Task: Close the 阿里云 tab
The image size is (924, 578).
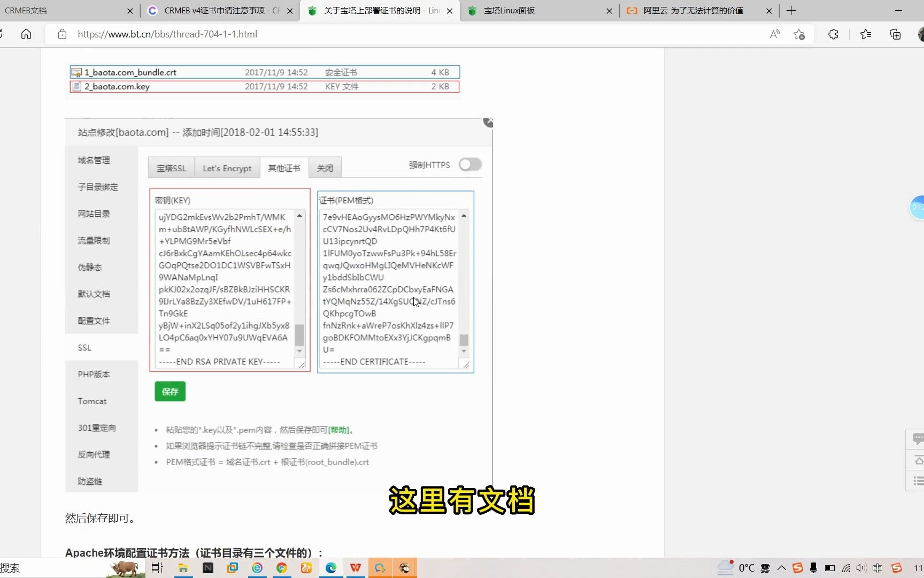Action: coord(769,11)
